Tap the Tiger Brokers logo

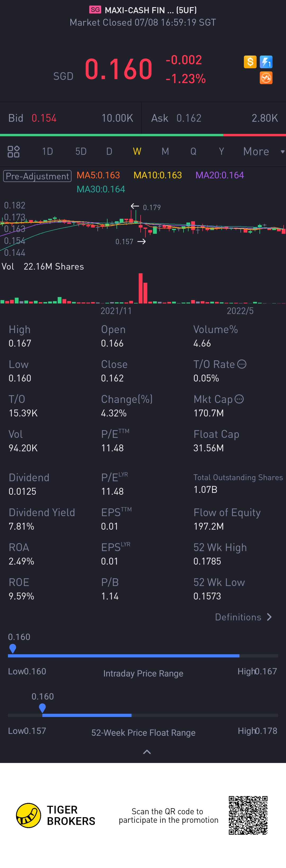point(29,815)
